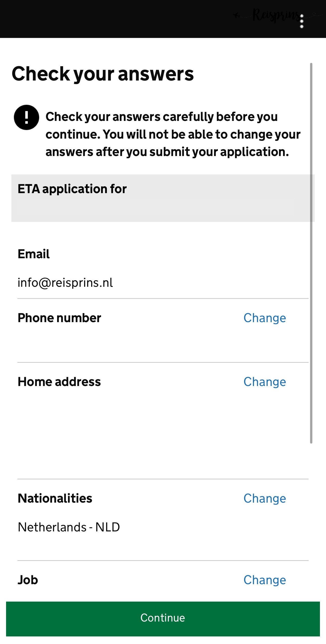This screenshot has height=644, width=326.
Task: Click the Job row label
Action: pyautogui.click(x=28, y=580)
